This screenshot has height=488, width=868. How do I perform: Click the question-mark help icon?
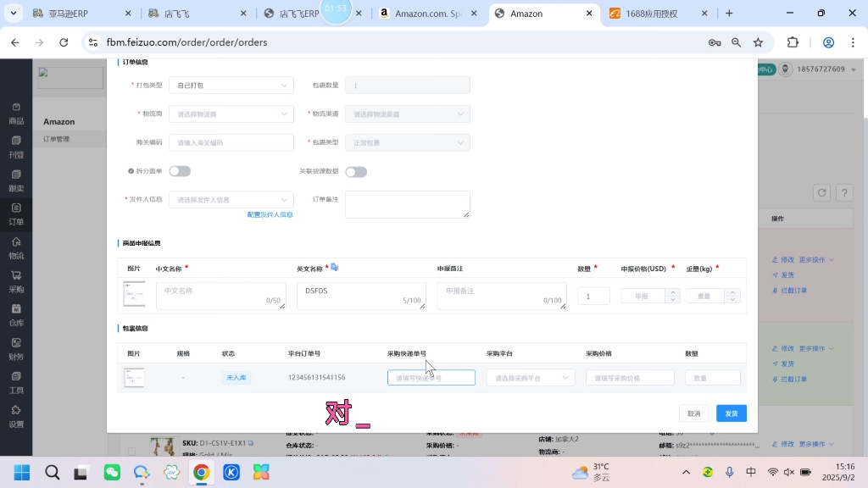(844, 192)
